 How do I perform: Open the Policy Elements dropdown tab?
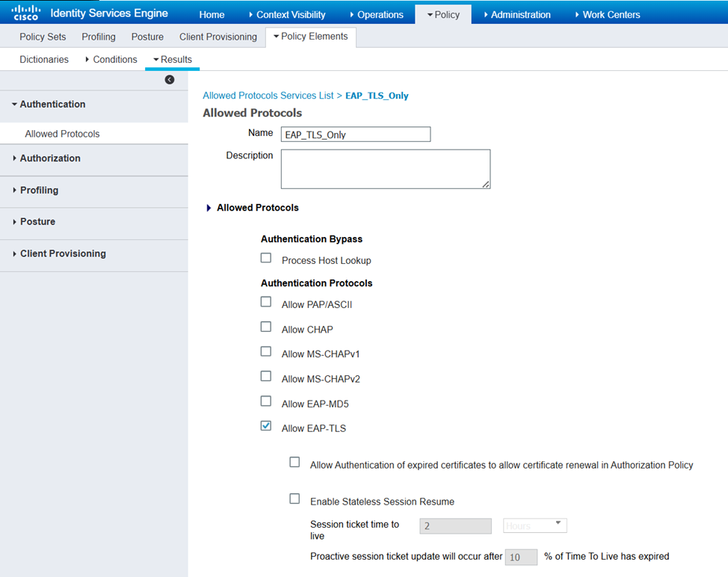(x=311, y=37)
